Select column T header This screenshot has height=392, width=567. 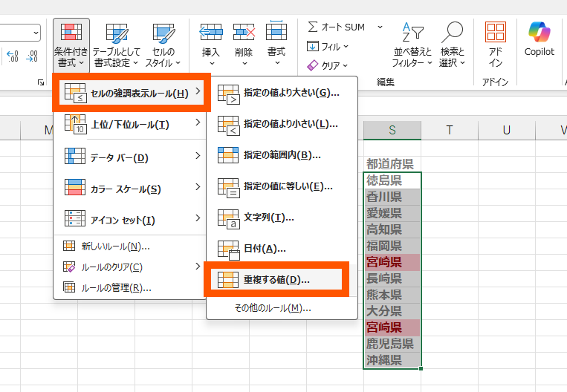tap(450, 130)
